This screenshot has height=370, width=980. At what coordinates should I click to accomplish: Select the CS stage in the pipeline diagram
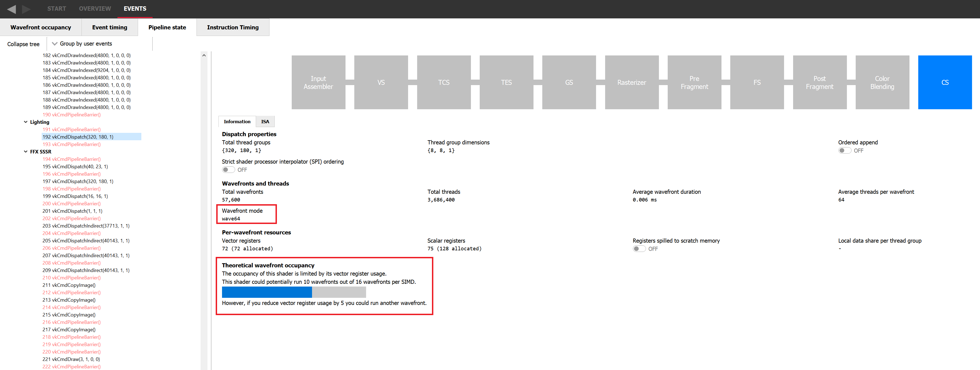945,82
